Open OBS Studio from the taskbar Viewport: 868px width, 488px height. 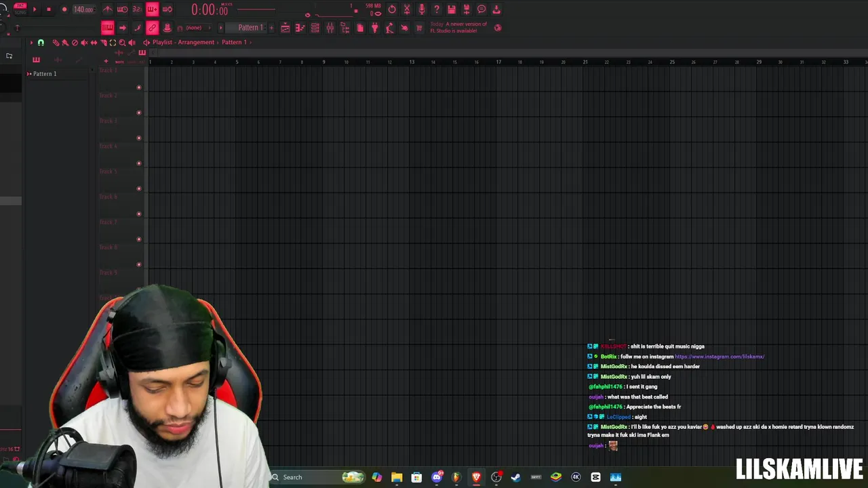496,477
